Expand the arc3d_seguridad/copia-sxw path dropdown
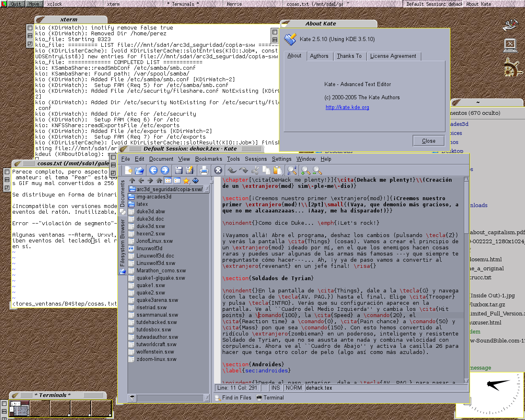 pyautogui.click(x=207, y=189)
